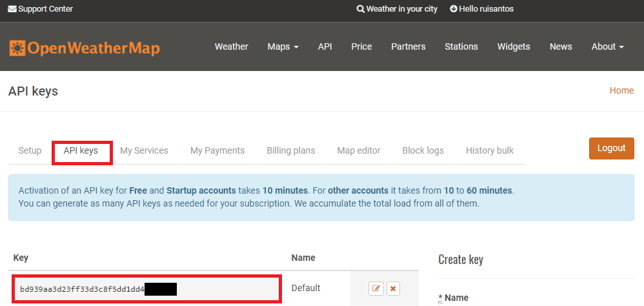The image size is (644, 306).
Task: Click the magnifier icon for city weather
Action: [361, 8]
